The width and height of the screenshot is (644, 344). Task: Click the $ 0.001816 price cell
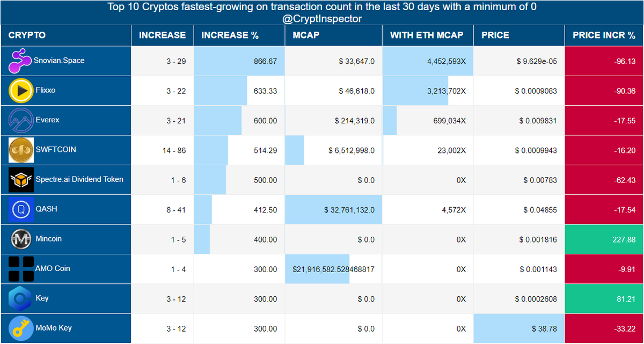coord(519,239)
